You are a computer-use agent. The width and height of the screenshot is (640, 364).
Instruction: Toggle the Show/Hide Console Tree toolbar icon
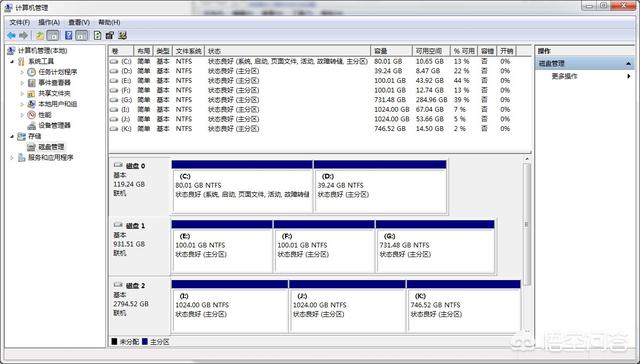click(x=53, y=36)
